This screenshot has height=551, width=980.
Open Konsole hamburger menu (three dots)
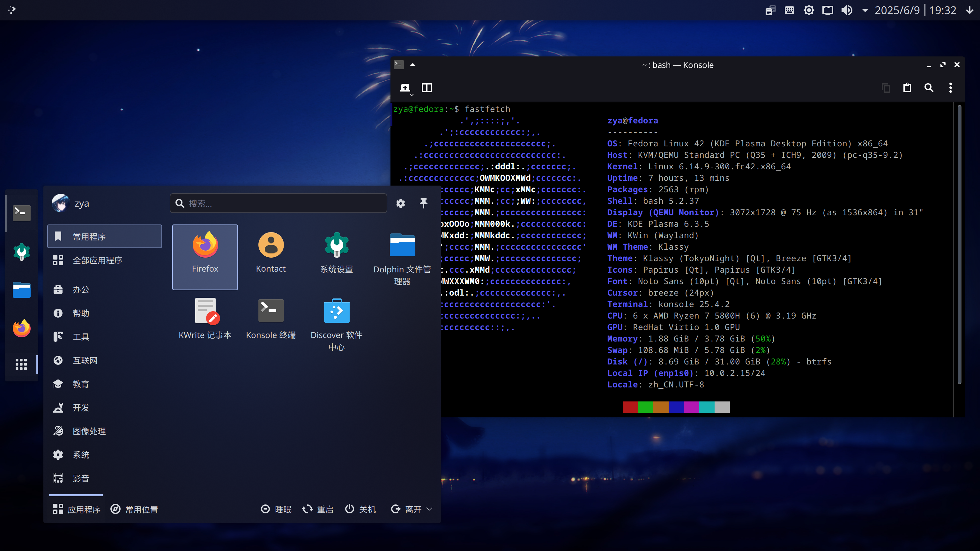point(951,88)
